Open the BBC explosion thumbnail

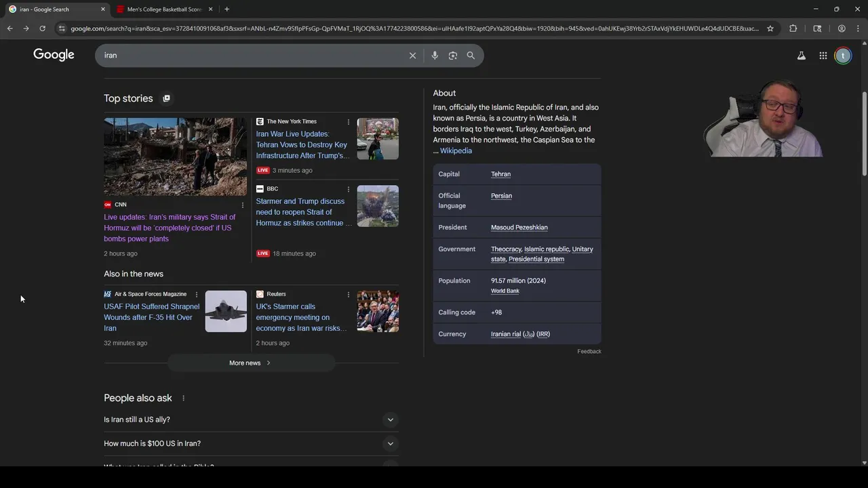click(378, 206)
